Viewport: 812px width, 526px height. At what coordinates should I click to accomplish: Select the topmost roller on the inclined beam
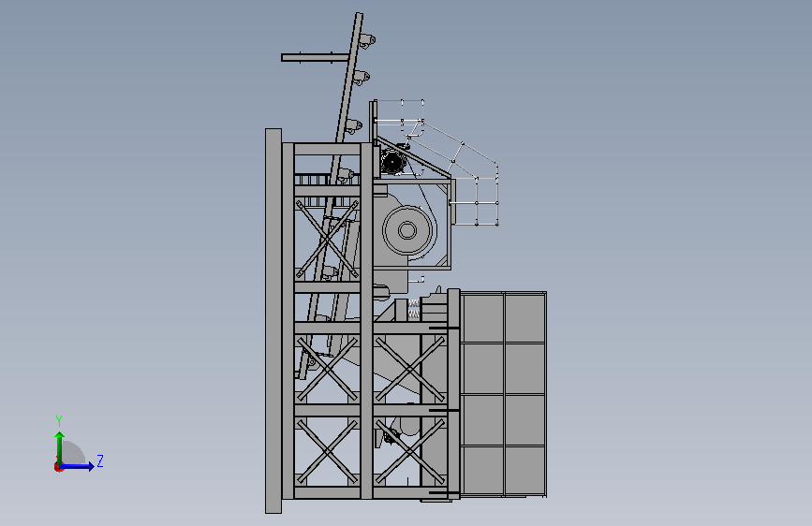click(x=366, y=41)
